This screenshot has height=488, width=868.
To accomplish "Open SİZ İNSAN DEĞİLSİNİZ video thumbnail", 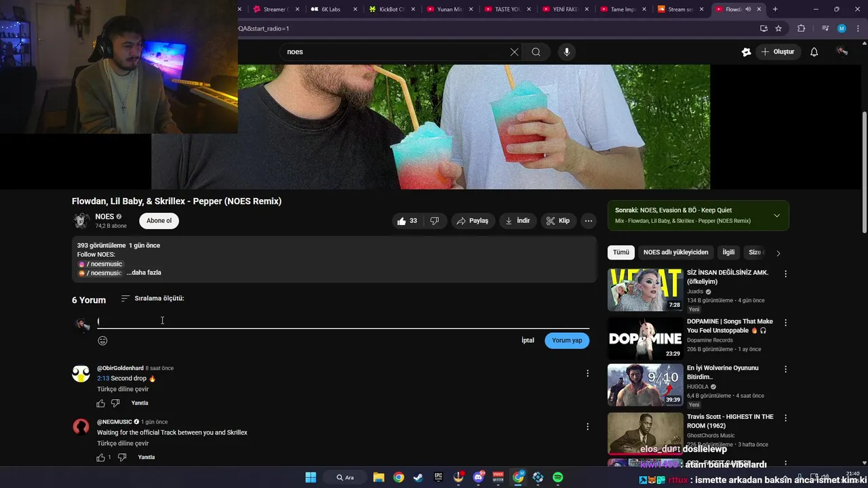I will click(645, 289).
